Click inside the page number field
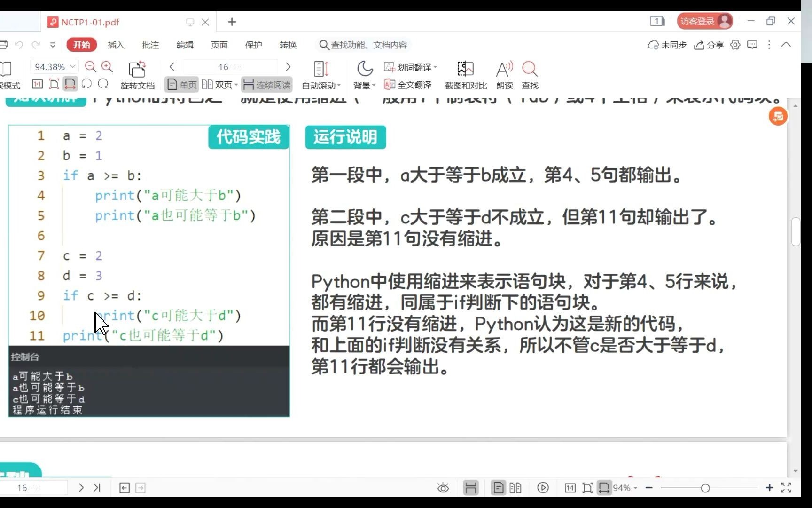 (x=230, y=66)
